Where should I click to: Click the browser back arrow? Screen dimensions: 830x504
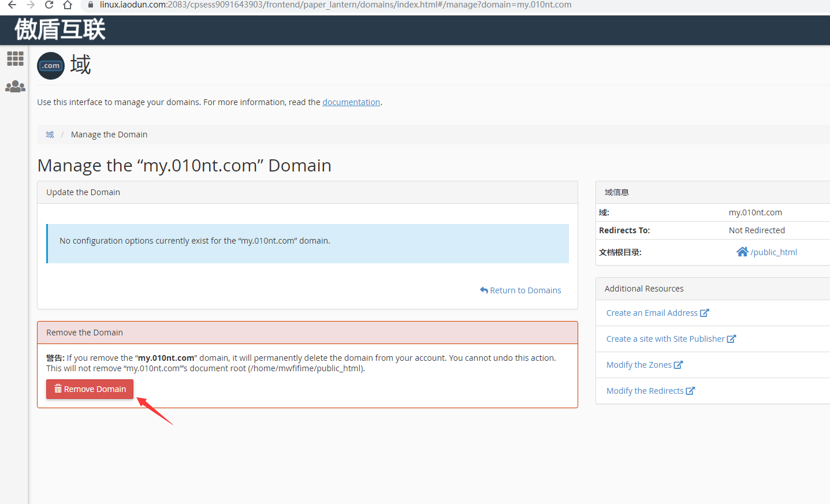tap(12, 5)
